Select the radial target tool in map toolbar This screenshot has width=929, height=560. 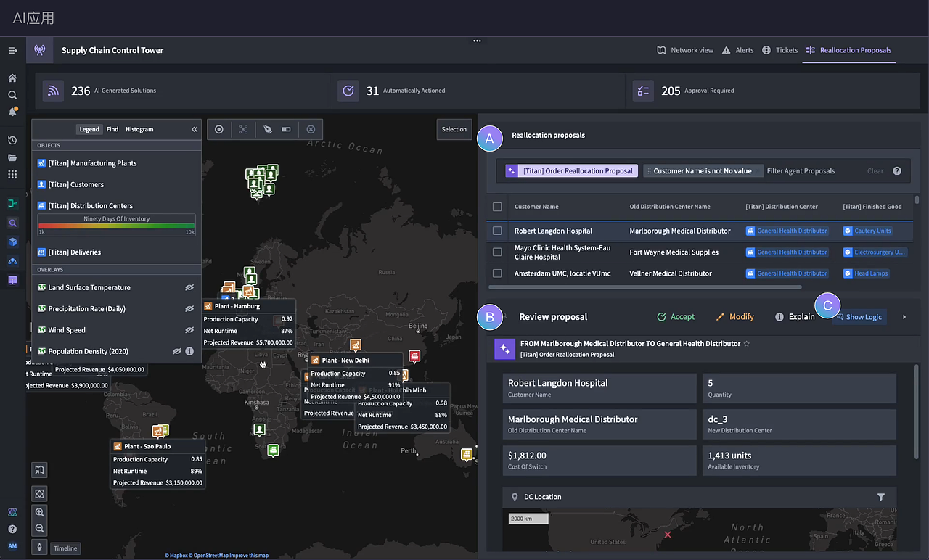(218, 129)
